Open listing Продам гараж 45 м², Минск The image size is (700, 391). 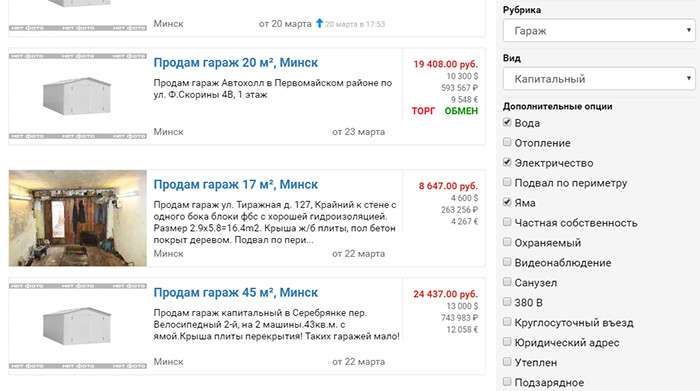(236, 292)
